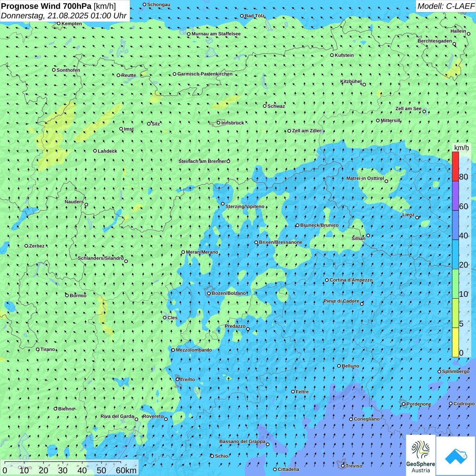Image resolution: width=476 pixels, height=476 pixels.
Task: Click the blue cloud logo icon
Action: coord(456,456)
